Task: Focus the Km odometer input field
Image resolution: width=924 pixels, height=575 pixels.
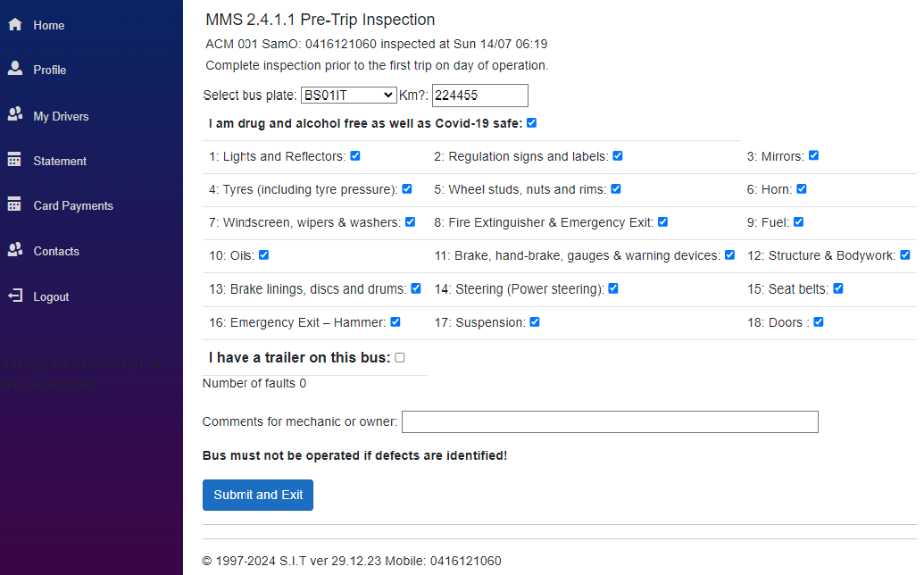Action: pos(480,96)
